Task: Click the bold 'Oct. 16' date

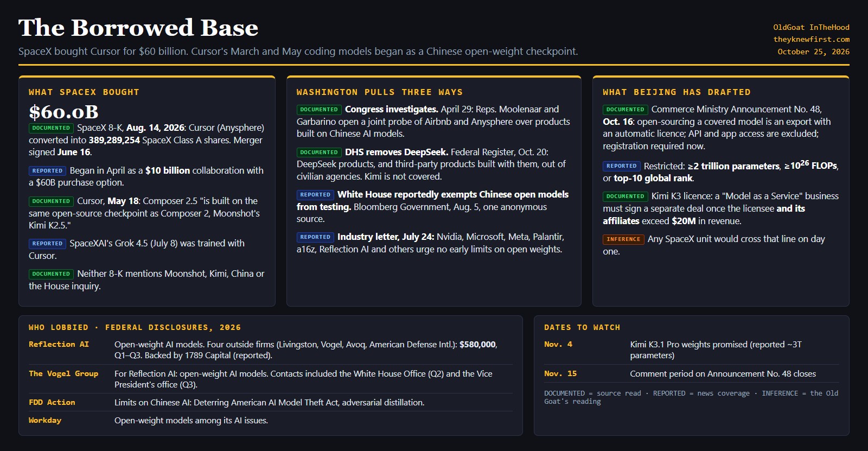Action: pyautogui.click(x=618, y=122)
